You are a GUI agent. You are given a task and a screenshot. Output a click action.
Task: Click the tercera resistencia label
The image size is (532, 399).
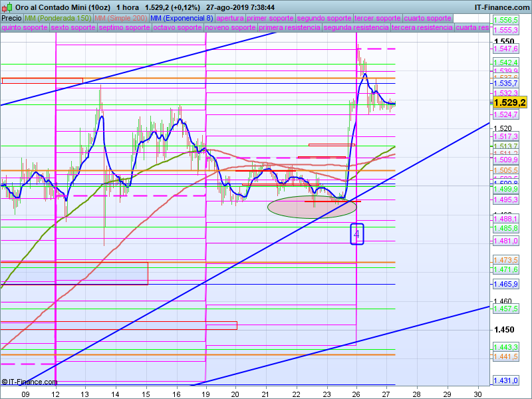pyautogui.click(x=422, y=28)
